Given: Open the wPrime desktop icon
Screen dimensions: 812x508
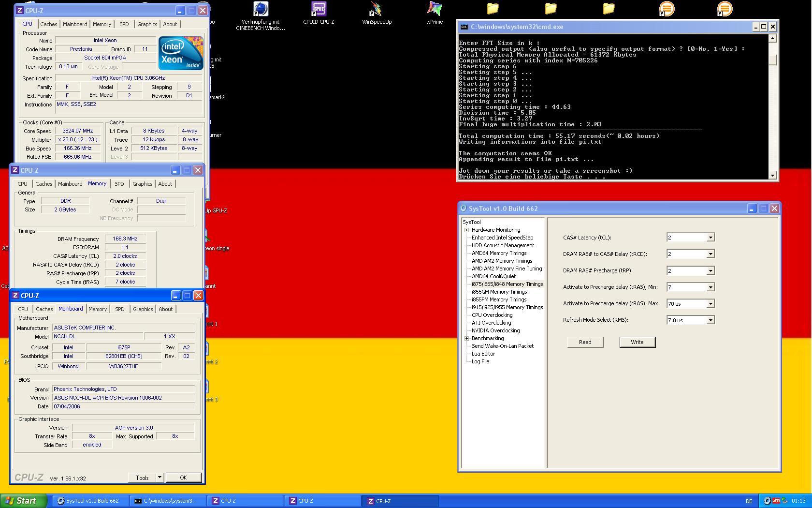Looking at the screenshot, I should tap(435, 9).
